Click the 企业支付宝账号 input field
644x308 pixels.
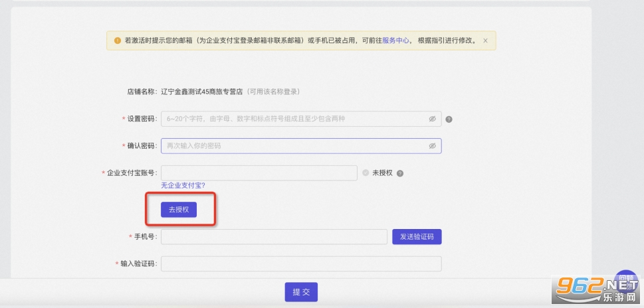tap(259, 173)
